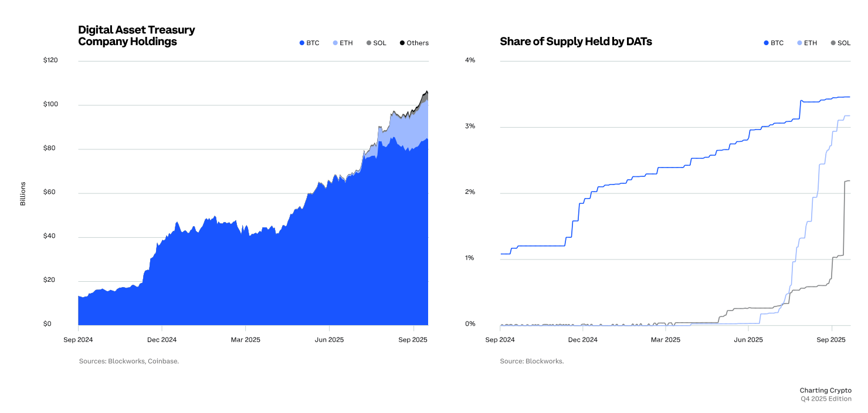The height and width of the screenshot is (413, 868).
Task: Click the black Others legend dot
Action: [x=402, y=43]
